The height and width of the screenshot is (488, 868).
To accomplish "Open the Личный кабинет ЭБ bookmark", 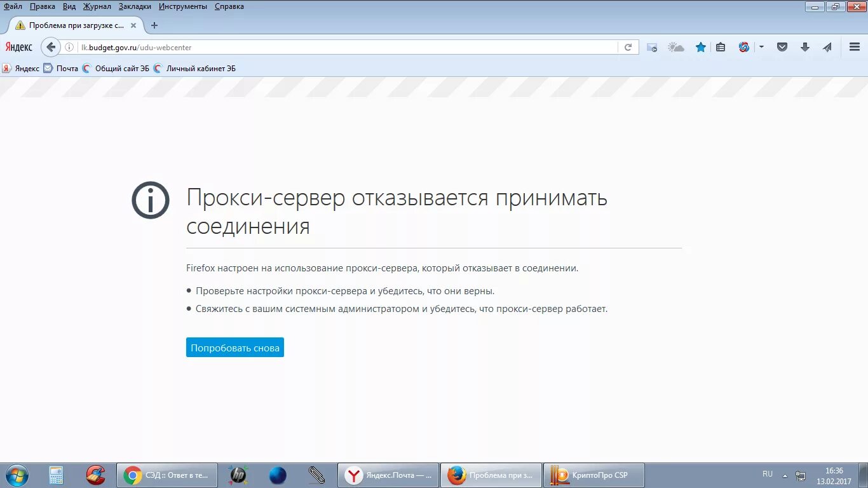I will (194, 69).
